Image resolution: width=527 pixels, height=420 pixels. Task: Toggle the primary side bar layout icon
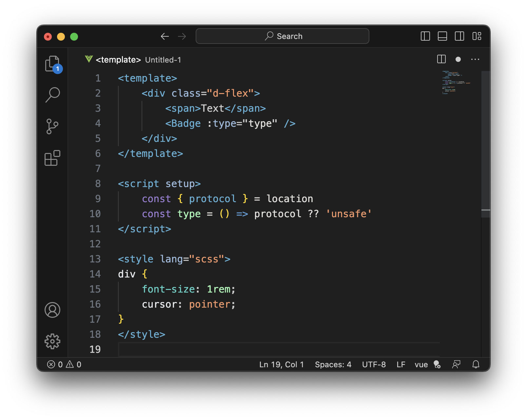click(x=425, y=36)
